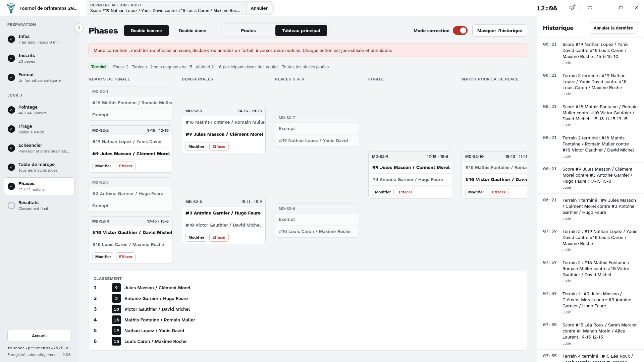The width and height of the screenshot is (644, 362).
Task: Open the display/monitor icon in title bar
Action: (572, 8)
